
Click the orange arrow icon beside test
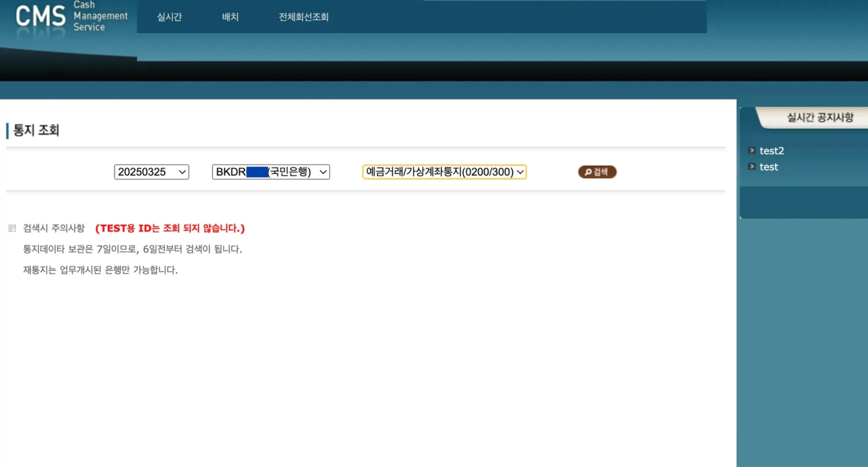(752, 167)
